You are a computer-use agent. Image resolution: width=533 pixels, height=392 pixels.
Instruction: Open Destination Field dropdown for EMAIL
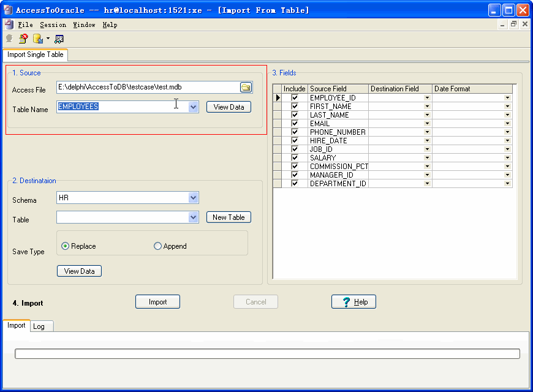[x=427, y=123]
